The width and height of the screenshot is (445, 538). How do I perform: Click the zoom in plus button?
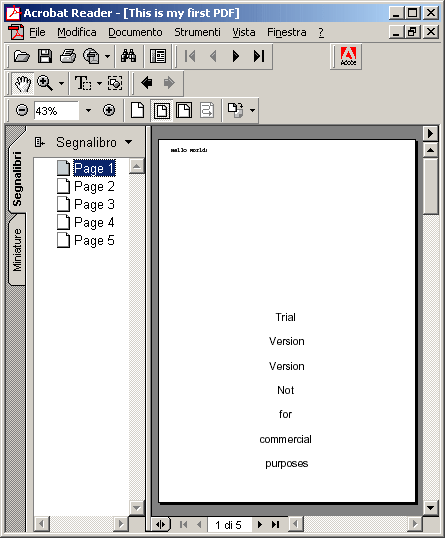point(109,110)
